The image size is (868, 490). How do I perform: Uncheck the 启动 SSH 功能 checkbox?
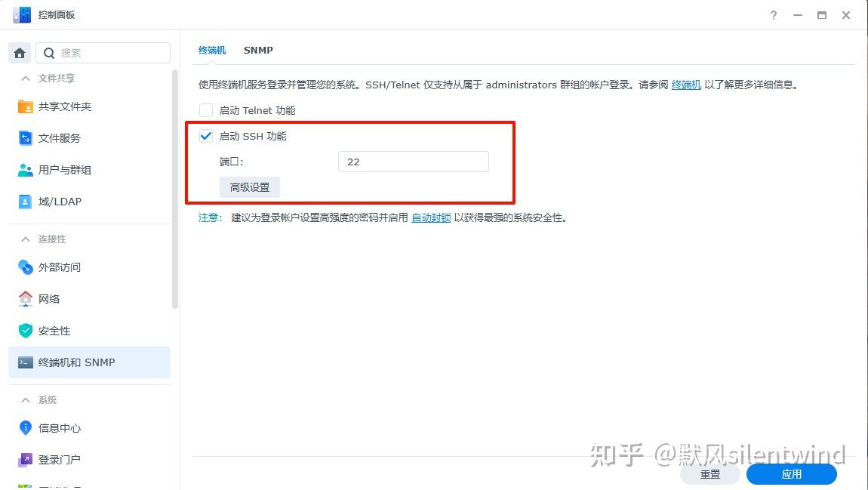click(206, 136)
